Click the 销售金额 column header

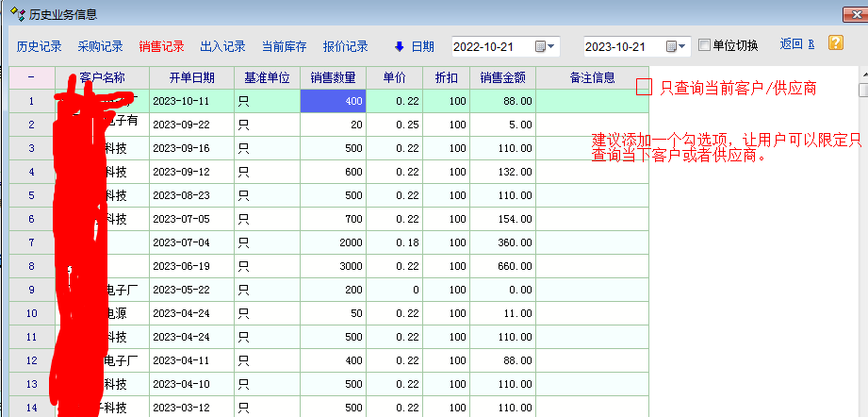click(502, 77)
